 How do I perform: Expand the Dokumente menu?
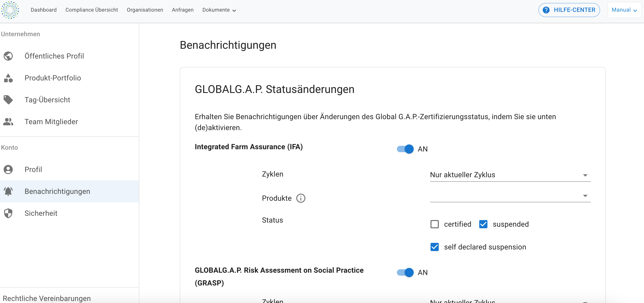click(x=219, y=10)
